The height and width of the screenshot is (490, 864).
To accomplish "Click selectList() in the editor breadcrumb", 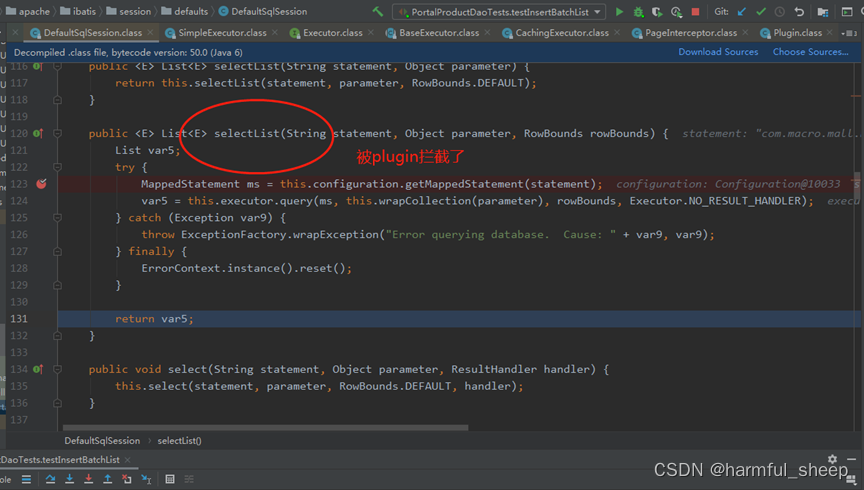I will tap(179, 440).
